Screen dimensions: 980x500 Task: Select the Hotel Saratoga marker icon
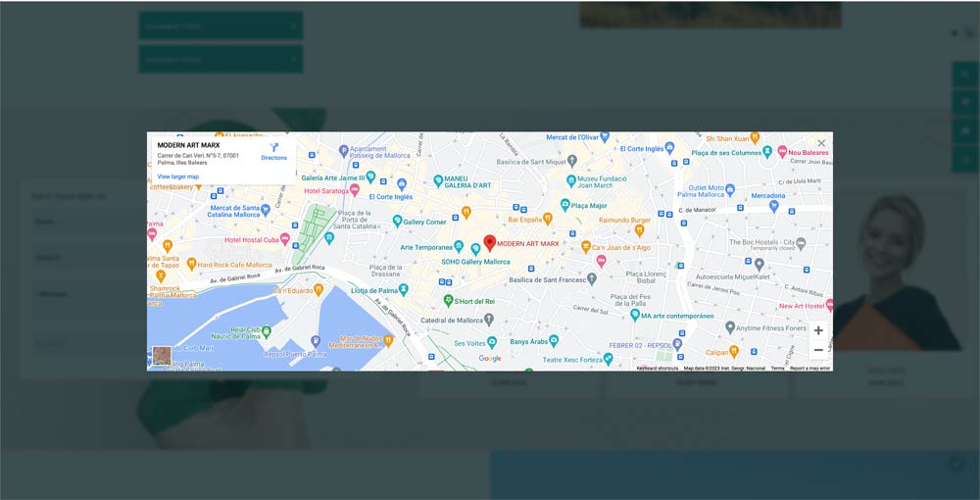coord(356,190)
